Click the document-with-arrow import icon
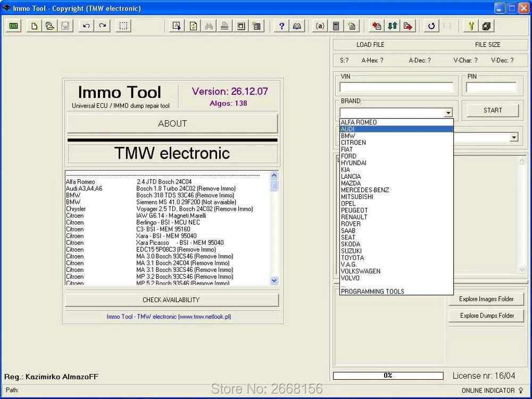This screenshot has width=532, height=399. pyautogui.click(x=177, y=26)
